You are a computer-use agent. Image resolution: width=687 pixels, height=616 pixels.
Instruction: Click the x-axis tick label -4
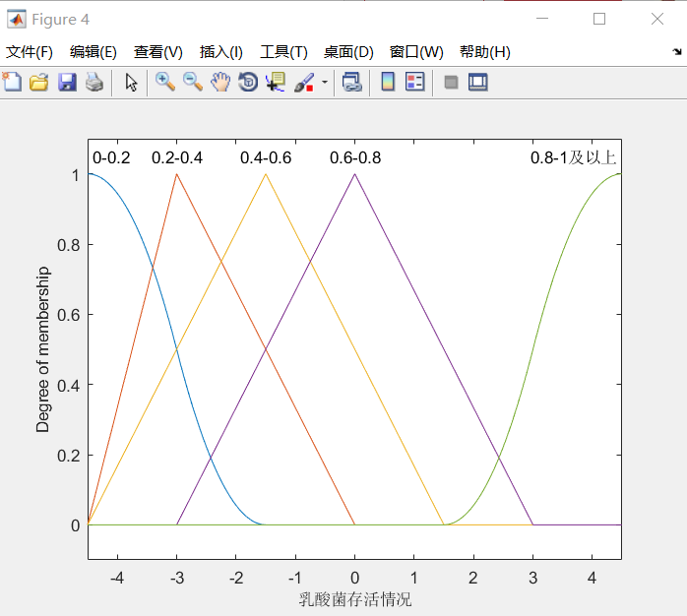pos(117,578)
